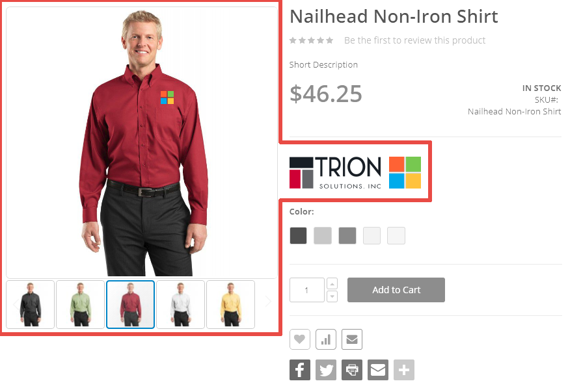Share on Facebook
This screenshot has height=392, width=568.
[299, 369]
